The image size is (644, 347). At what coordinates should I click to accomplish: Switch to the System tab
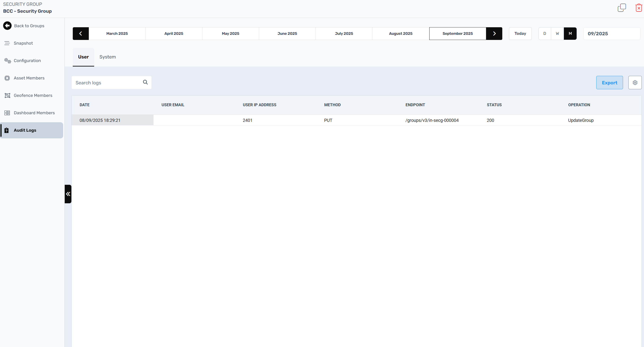pyautogui.click(x=108, y=57)
